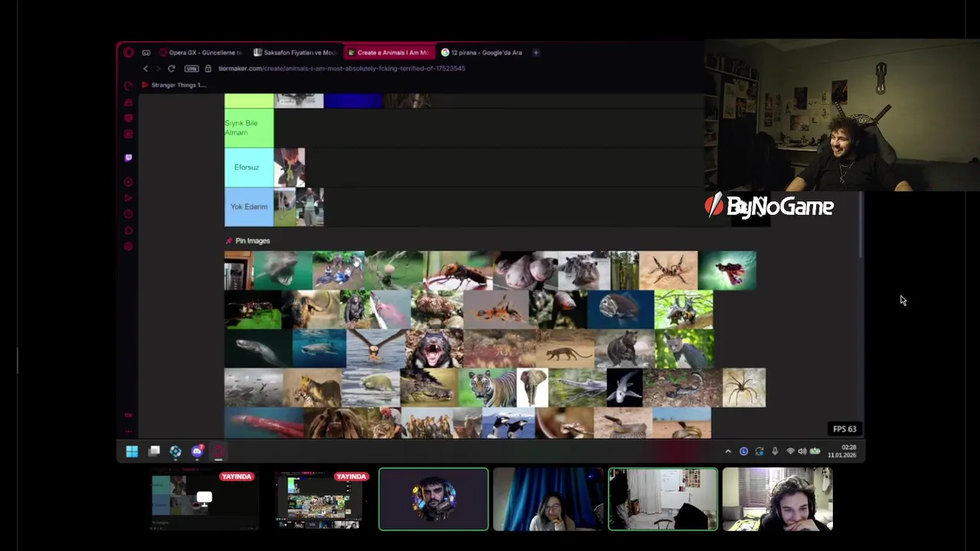The image size is (980, 551).
Task: Select the Yok Ederim tier label
Action: pyautogui.click(x=249, y=207)
